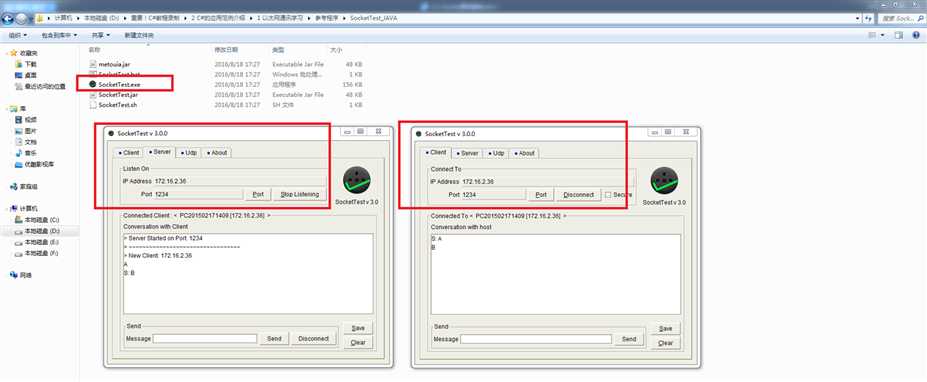Open the 音乐 library
Image resolution: width=927 pixels, height=382 pixels.
tap(26, 153)
